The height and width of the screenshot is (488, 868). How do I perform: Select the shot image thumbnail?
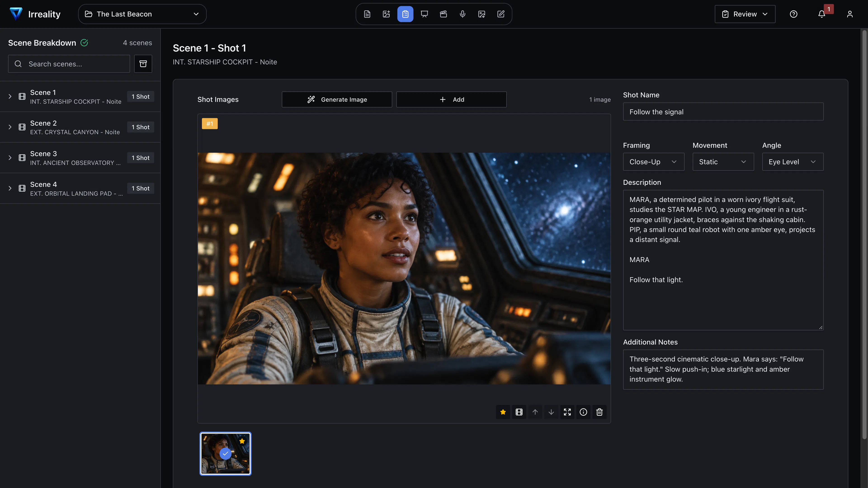click(x=225, y=454)
